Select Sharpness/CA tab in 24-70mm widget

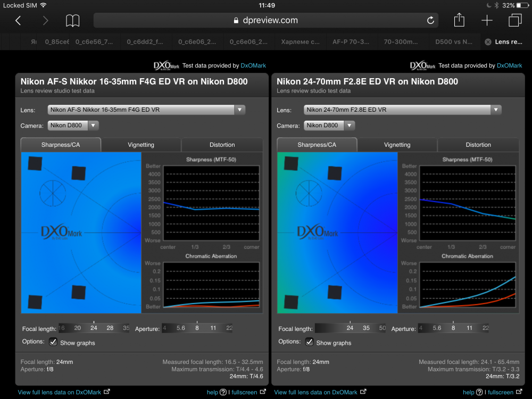[317, 145]
